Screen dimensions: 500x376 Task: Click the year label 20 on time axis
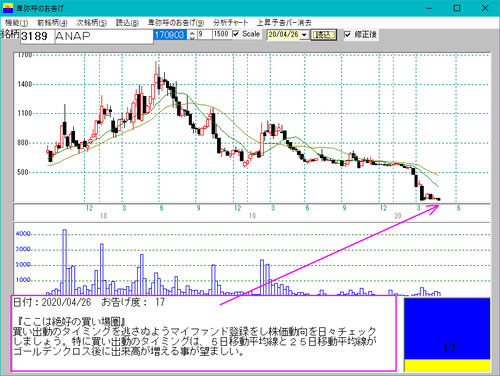(x=398, y=216)
